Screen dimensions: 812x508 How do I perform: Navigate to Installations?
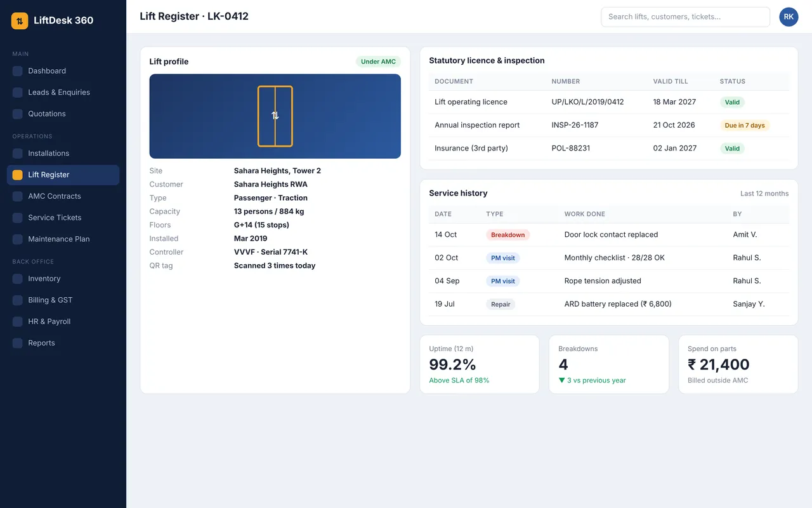[x=63, y=154]
